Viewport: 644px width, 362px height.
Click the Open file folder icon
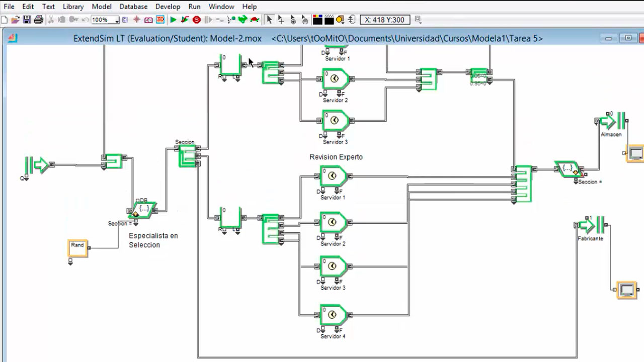click(16, 20)
